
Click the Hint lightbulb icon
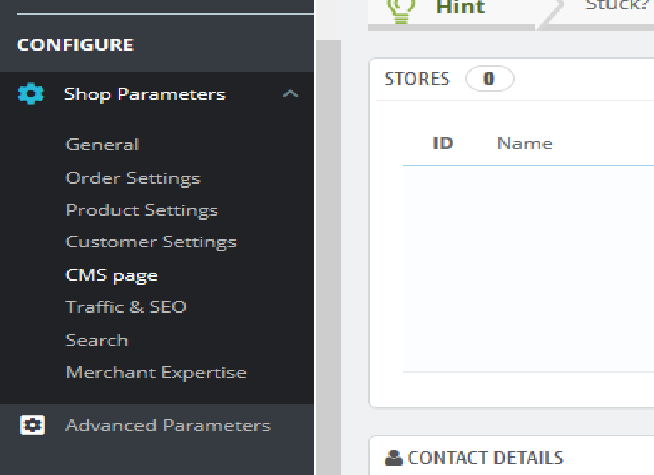[x=402, y=7]
